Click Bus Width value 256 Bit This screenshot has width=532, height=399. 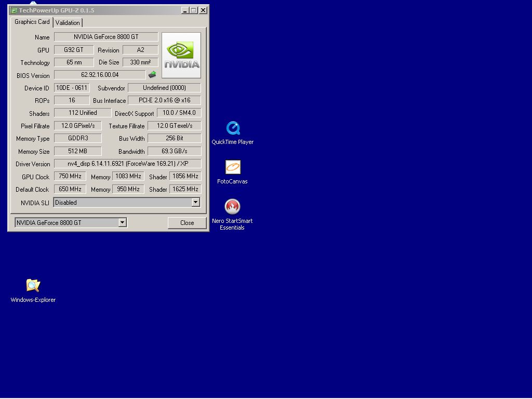(x=175, y=138)
